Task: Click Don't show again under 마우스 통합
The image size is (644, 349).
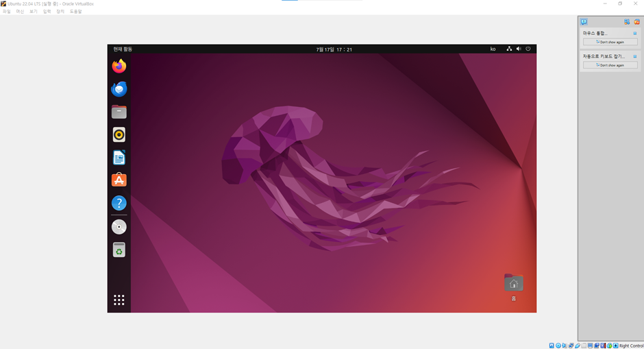Action: (x=610, y=42)
